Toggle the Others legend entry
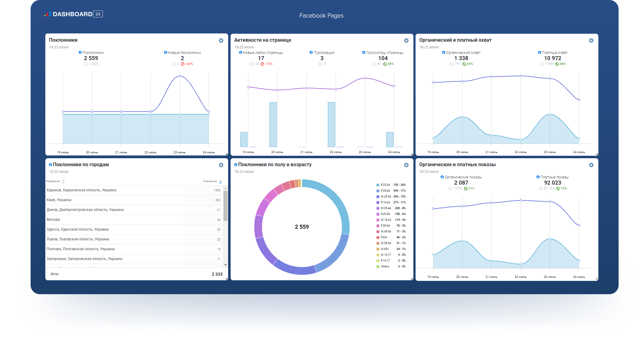 [x=385, y=266]
